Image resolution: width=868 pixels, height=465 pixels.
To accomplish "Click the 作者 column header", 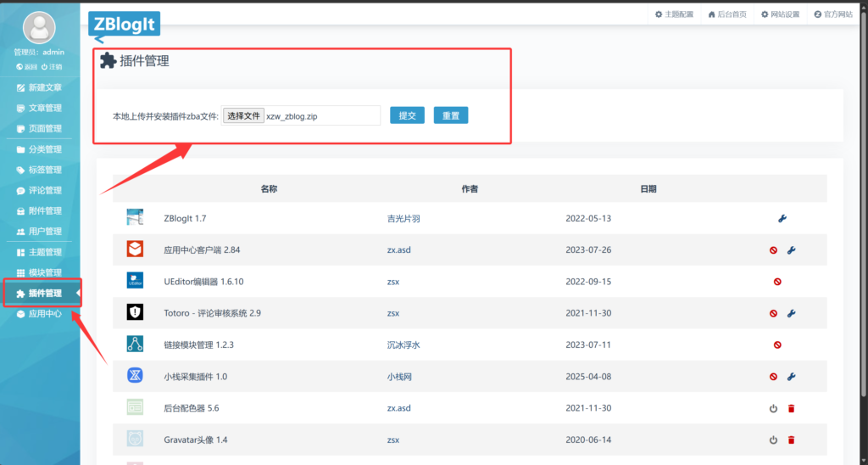I will (470, 189).
